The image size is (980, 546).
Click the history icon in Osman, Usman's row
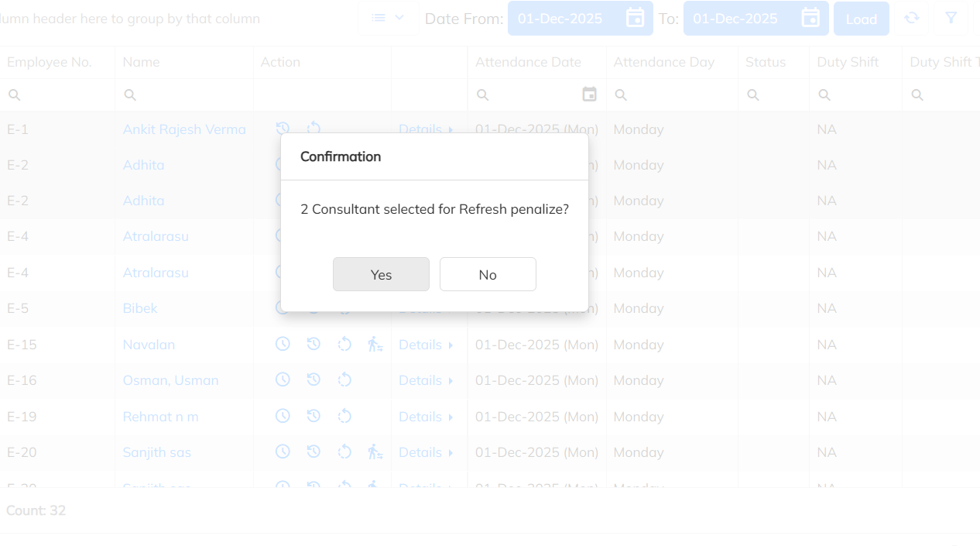pos(314,379)
